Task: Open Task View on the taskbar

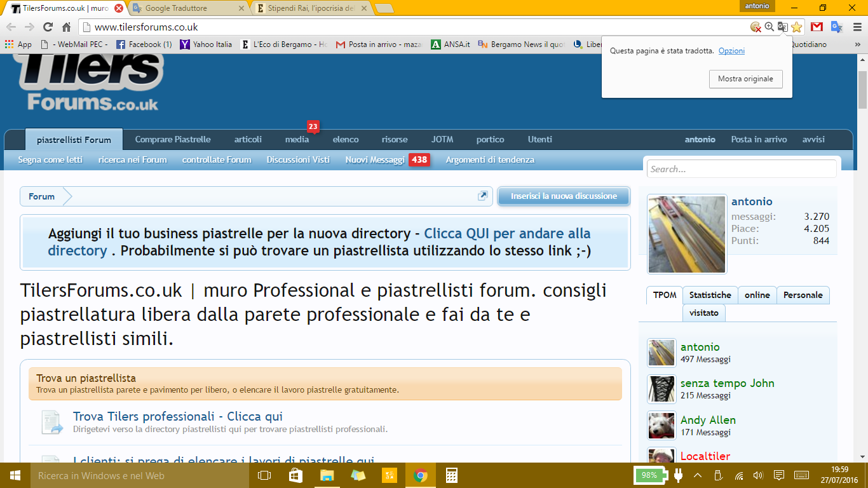Action: pos(264,475)
